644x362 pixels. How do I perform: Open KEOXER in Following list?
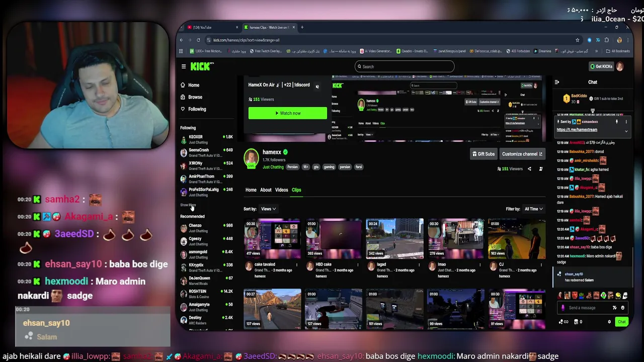coord(206,139)
